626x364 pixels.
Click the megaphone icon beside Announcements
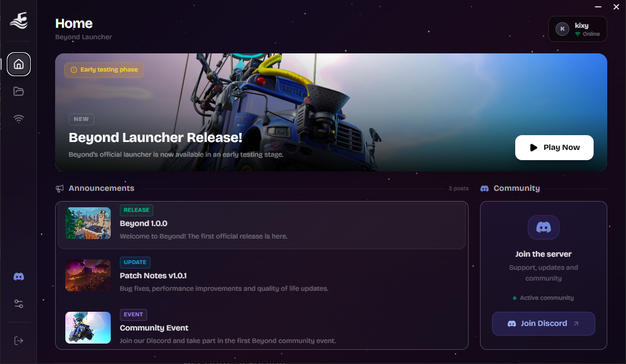tap(60, 189)
